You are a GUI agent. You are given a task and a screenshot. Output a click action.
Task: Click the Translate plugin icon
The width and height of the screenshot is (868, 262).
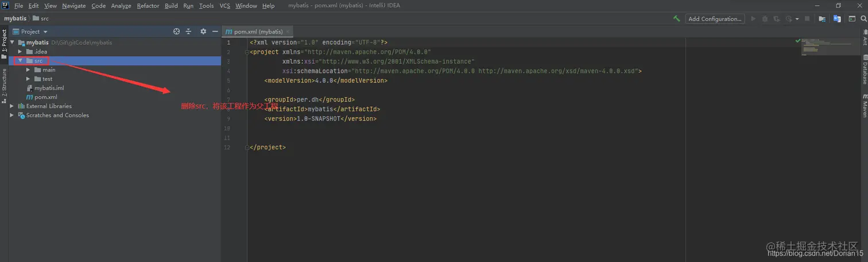pos(837,18)
